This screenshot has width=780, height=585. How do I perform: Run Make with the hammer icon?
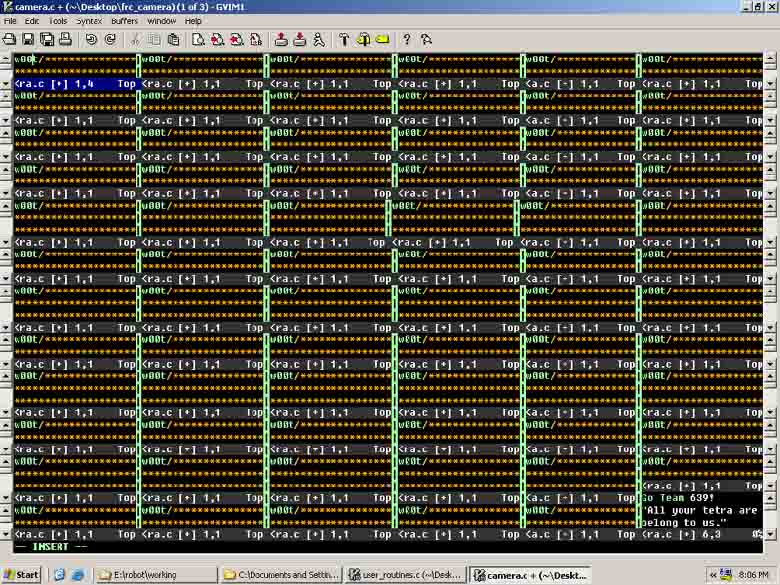pos(344,39)
